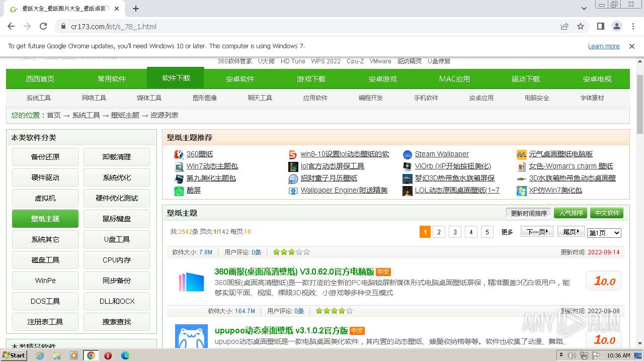The height and width of the screenshot is (362, 644).
Task: Bookmark this page with the star icon
Action: [x=581, y=26]
